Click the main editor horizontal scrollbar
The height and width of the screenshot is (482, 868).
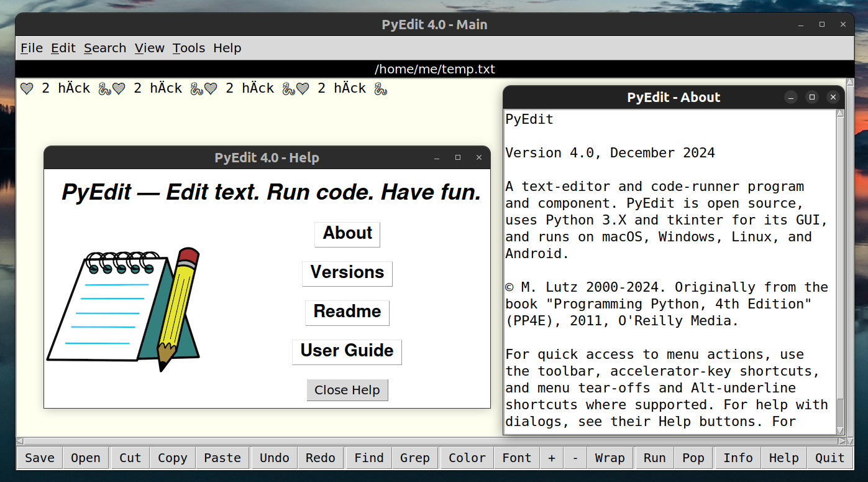431,441
